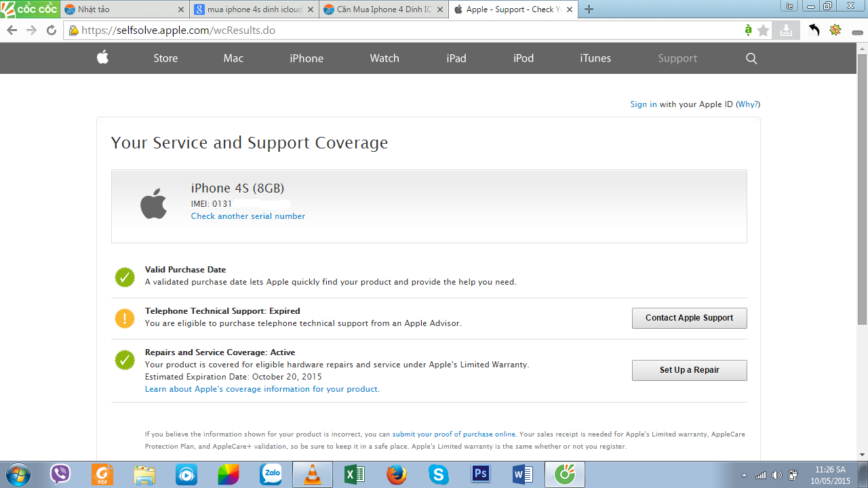Image resolution: width=868 pixels, height=488 pixels.
Task: Open the orange PDF reader taskbar icon
Action: pyautogui.click(x=103, y=474)
